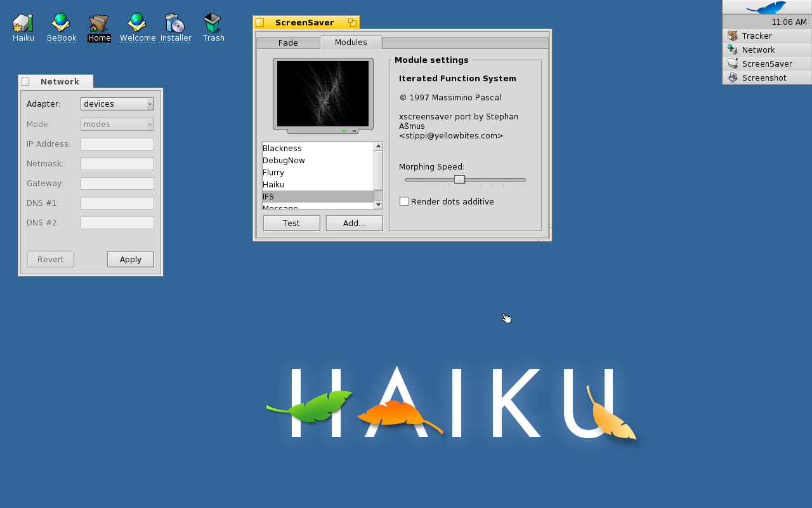This screenshot has height=508, width=812.
Task: Switch to the Modules tab
Action: 351,42
